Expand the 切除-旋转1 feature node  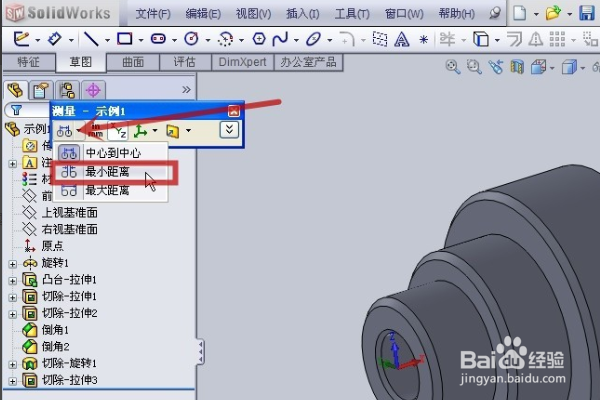coord(12,364)
